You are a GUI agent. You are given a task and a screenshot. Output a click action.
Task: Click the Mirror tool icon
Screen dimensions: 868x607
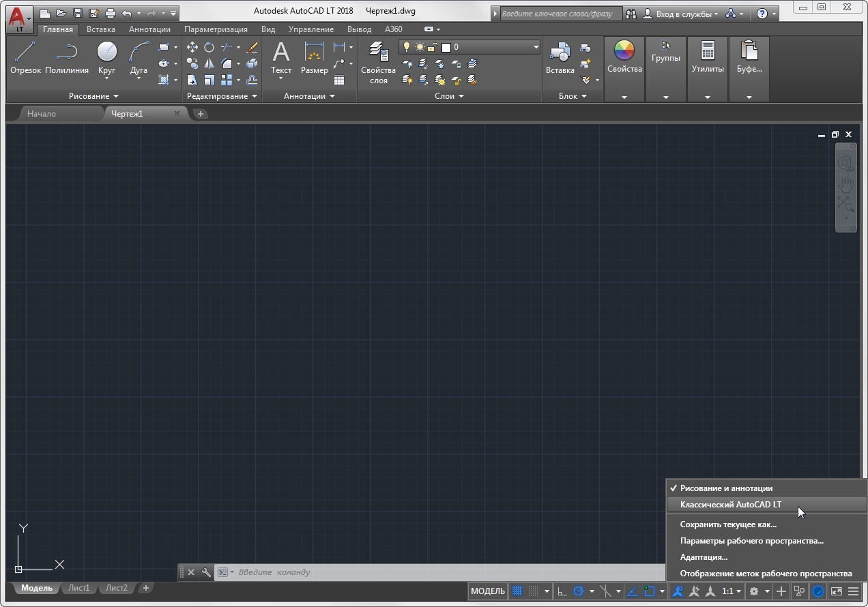tap(209, 63)
